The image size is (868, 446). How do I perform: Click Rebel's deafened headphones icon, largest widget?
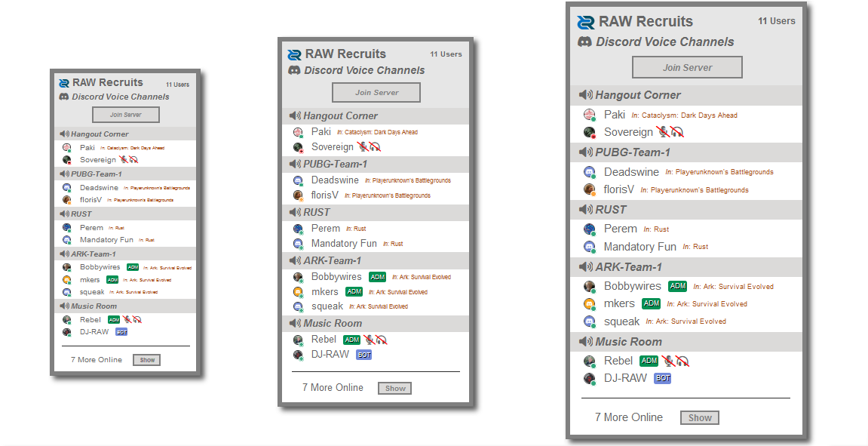682,361
